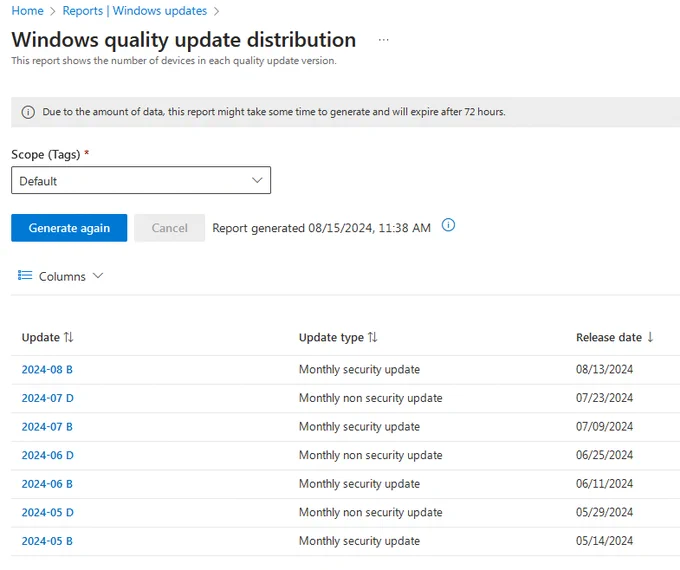Sort by Release date descending arrow
The height and width of the screenshot is (570, 680).
click(x=650, y=337)
